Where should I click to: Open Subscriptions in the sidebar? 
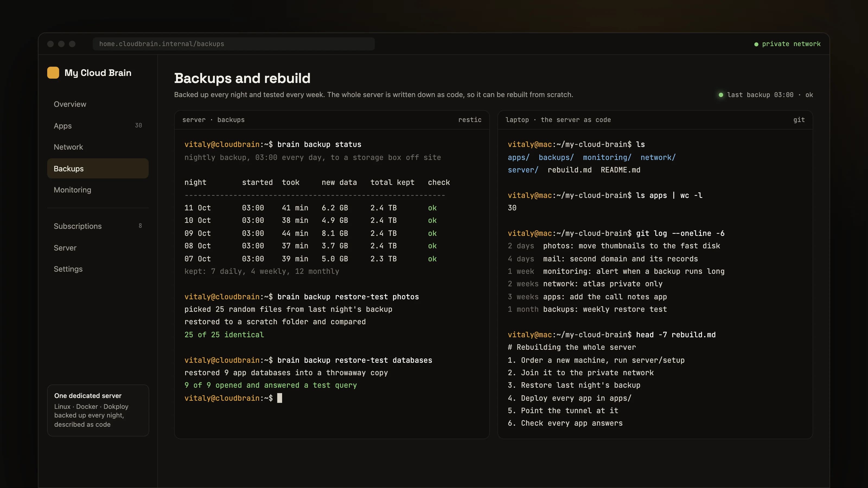(x=98, y=226)
